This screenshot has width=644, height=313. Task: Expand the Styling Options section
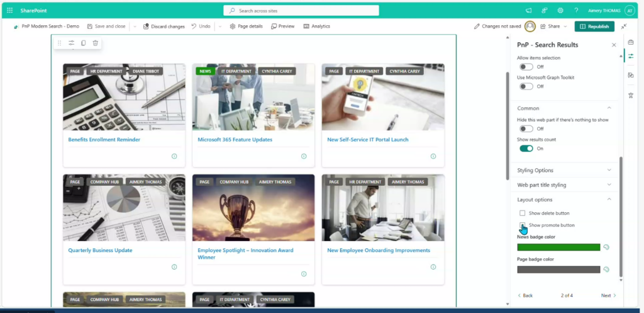point(564,170)
